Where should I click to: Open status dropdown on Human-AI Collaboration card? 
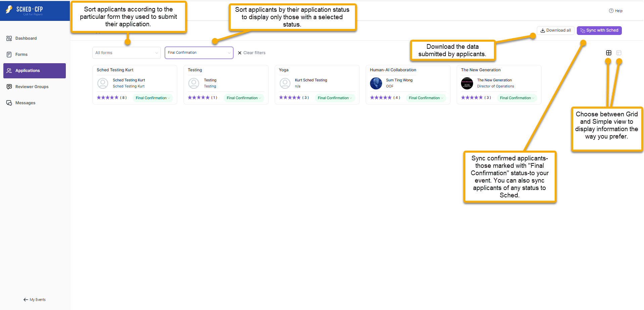pos(426,98)
